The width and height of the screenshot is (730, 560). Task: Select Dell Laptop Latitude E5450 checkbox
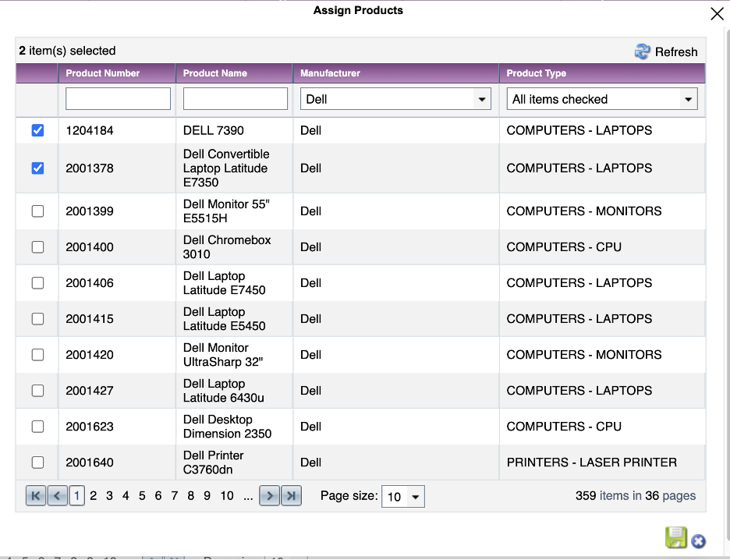click(37, 319)
